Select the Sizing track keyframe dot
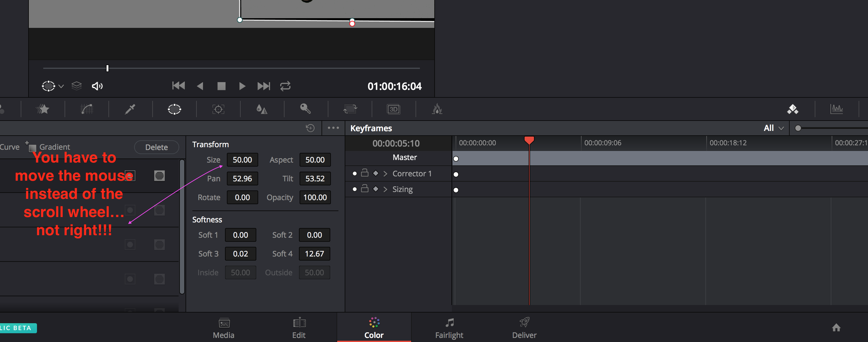Image resolution: width=868 pixels, height=342 pixels. coord(456,190)
